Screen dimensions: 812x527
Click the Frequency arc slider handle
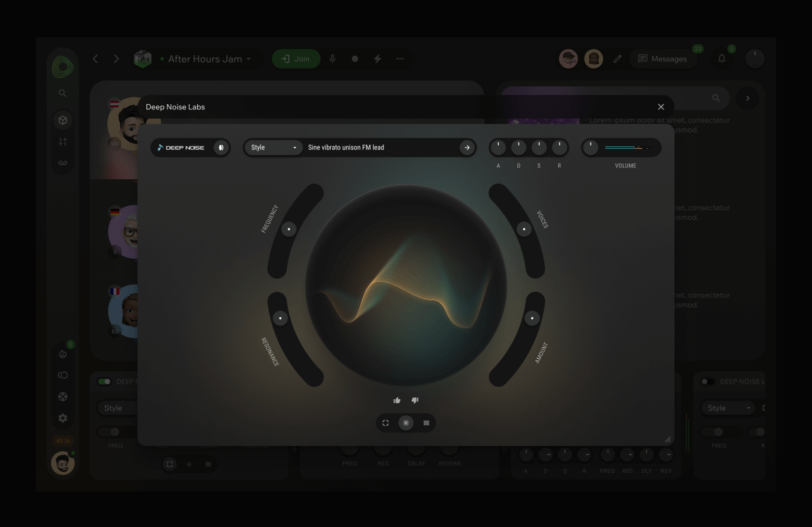click(x=289, y=229)
